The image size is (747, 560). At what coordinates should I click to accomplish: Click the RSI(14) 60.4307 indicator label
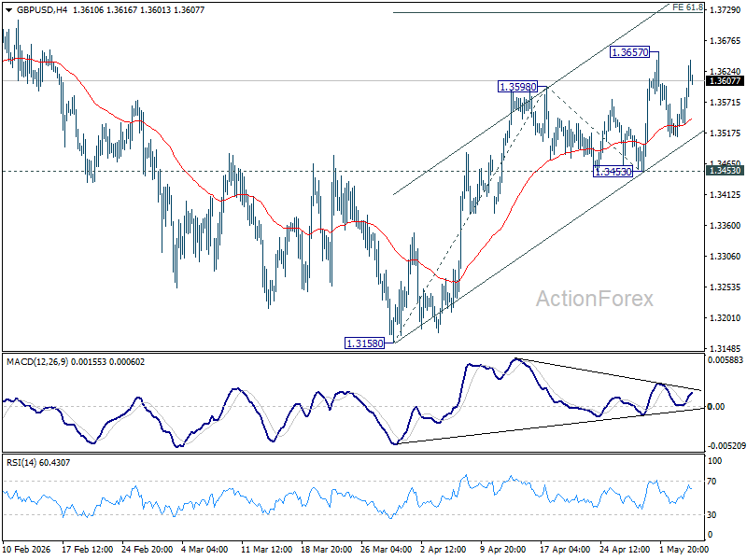click(38, 462)
